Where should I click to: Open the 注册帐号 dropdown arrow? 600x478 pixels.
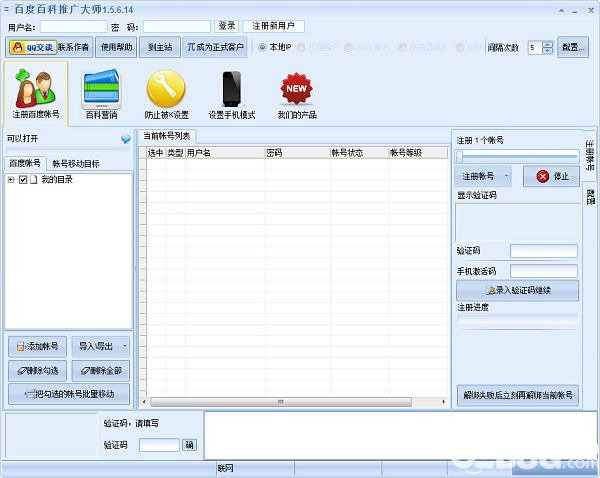point(506,176)
